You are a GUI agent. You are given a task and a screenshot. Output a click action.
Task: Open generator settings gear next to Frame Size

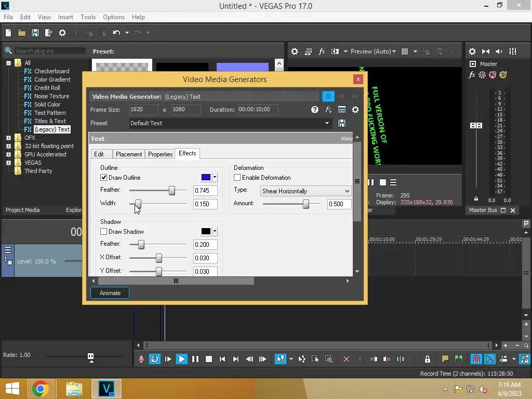point(355,110)
